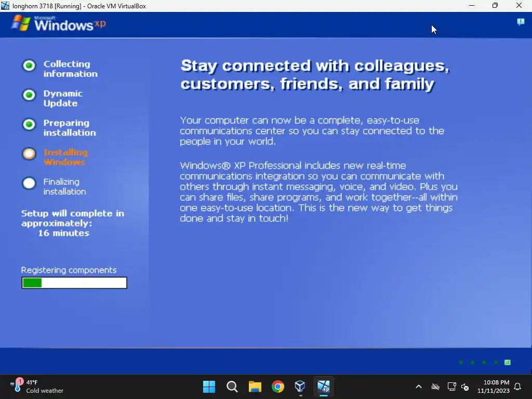Screen dimensions: 532x399
Task: Click the 'Dynamic Update' label
Action: [x=63, y=98]
